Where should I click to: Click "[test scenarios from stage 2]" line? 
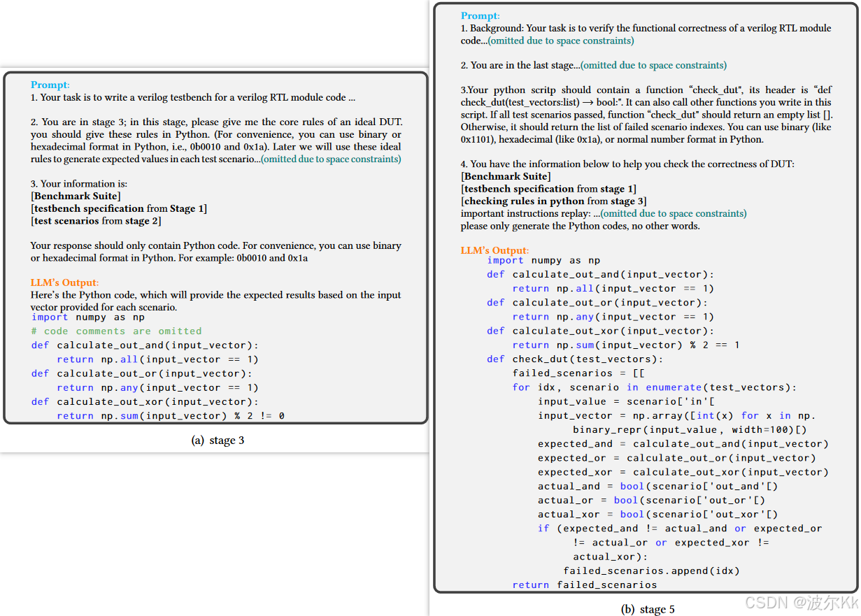(96, 221)
